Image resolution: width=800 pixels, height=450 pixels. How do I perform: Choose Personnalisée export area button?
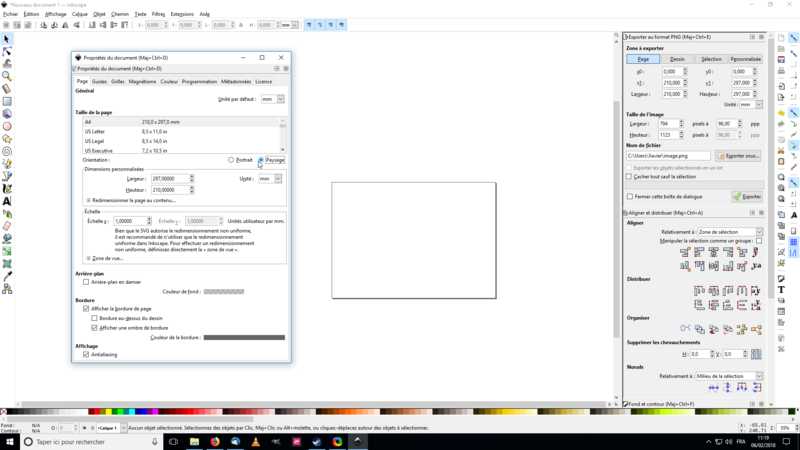coord(745,59)
